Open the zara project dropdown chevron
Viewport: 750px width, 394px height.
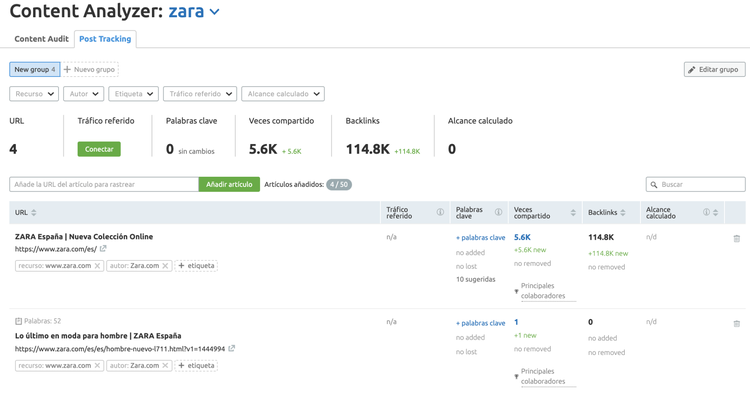point(215,12)
